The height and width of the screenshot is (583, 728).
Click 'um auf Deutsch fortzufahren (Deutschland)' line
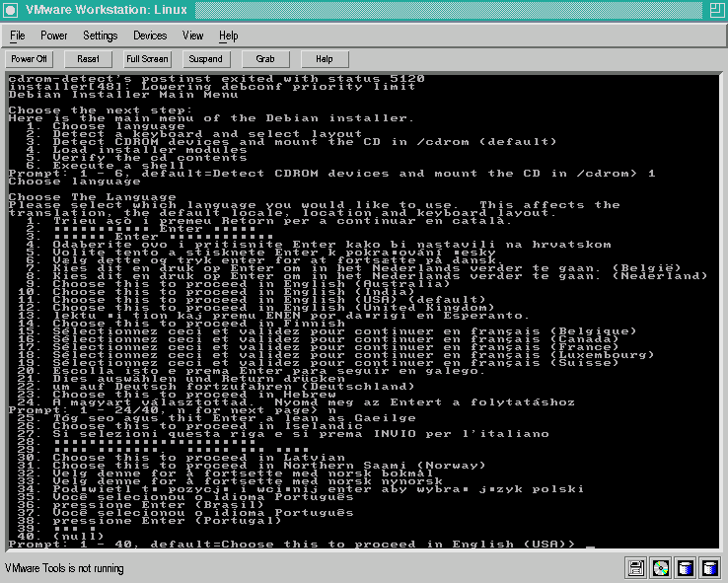point(216,386)
